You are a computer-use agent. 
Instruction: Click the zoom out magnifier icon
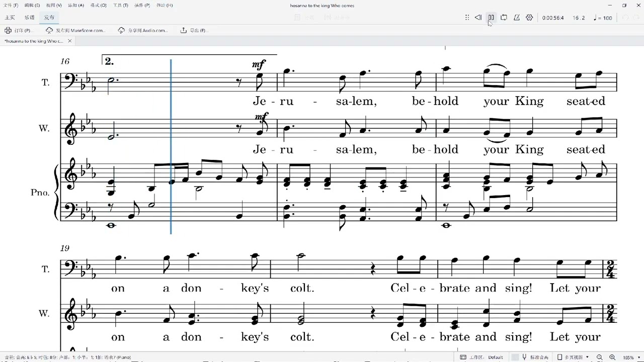[600, 357]
